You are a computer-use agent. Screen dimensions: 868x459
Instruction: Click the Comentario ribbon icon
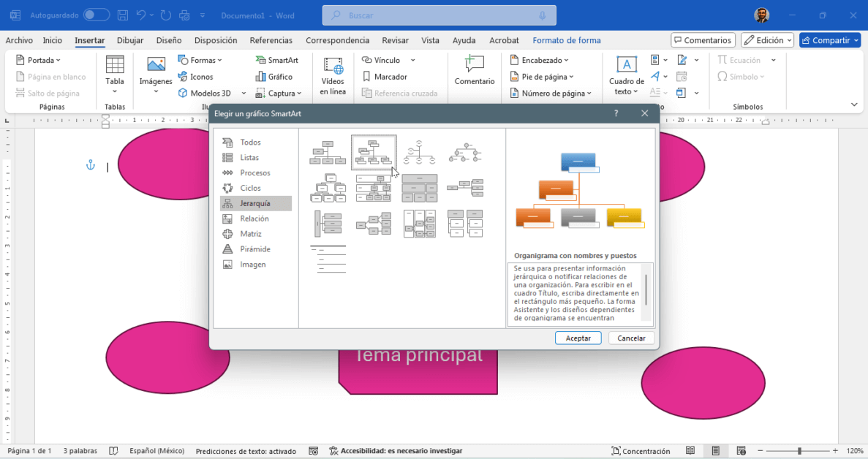[475, 64]
